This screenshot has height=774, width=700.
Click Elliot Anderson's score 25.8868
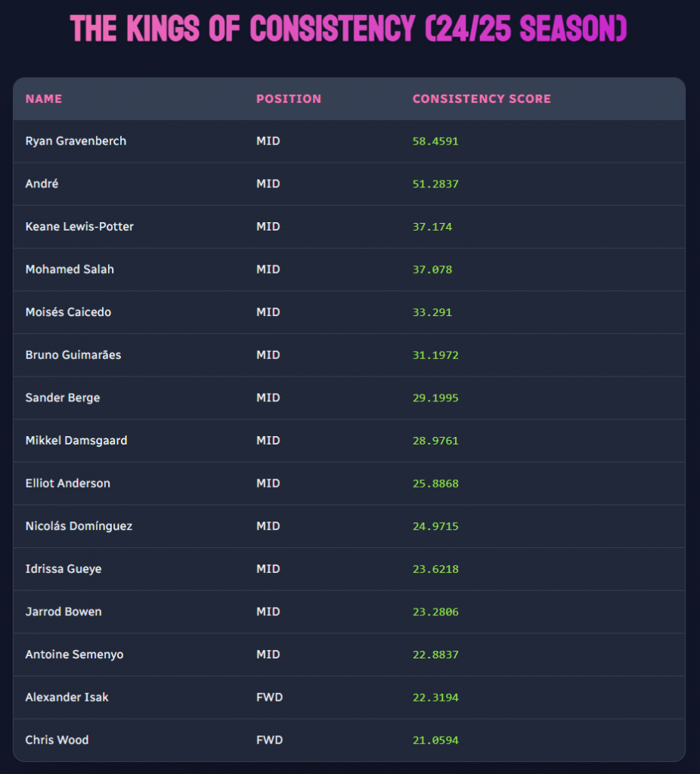pyautogui.click(x=435, y=483)
